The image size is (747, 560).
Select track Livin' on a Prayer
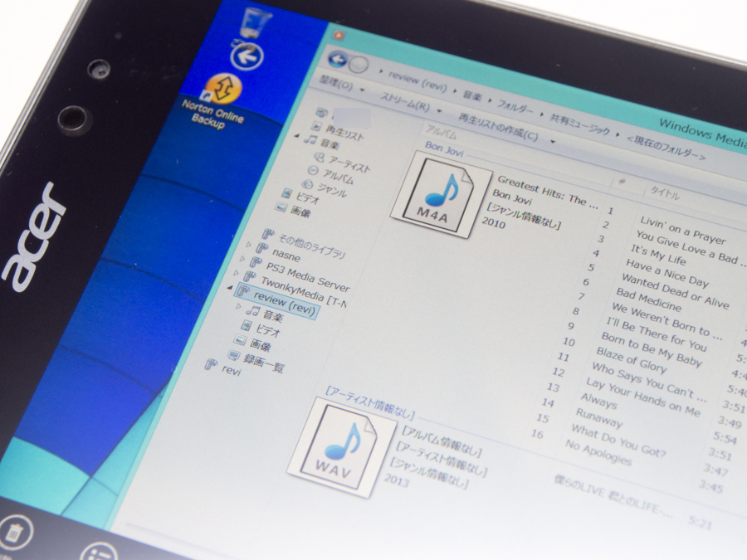pyautogui.click(x=683, y=230)
